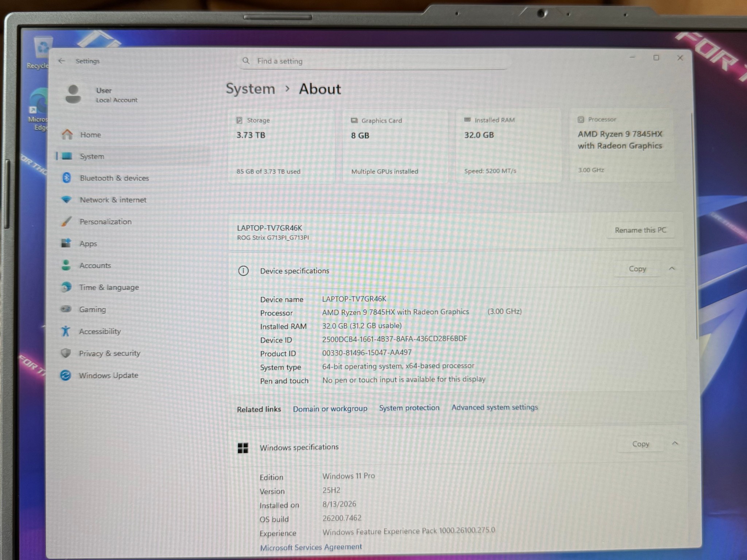Click the Device ID value 2500DCB4-1661-4B37
Viewport: 747px width, 560px height.
point(394,339)
